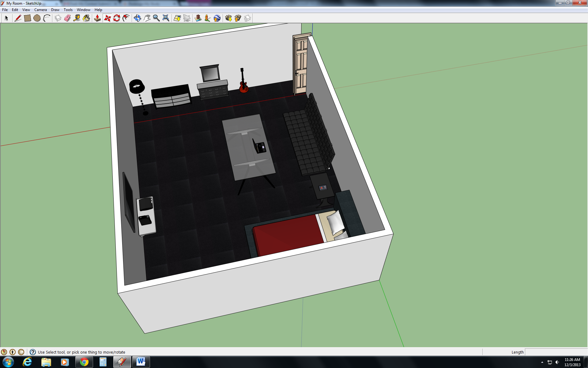Open Windows Explorer folder on taskbar
This screenshot has width=588, height=368.
pyautogui.click(x=46, y=362)
